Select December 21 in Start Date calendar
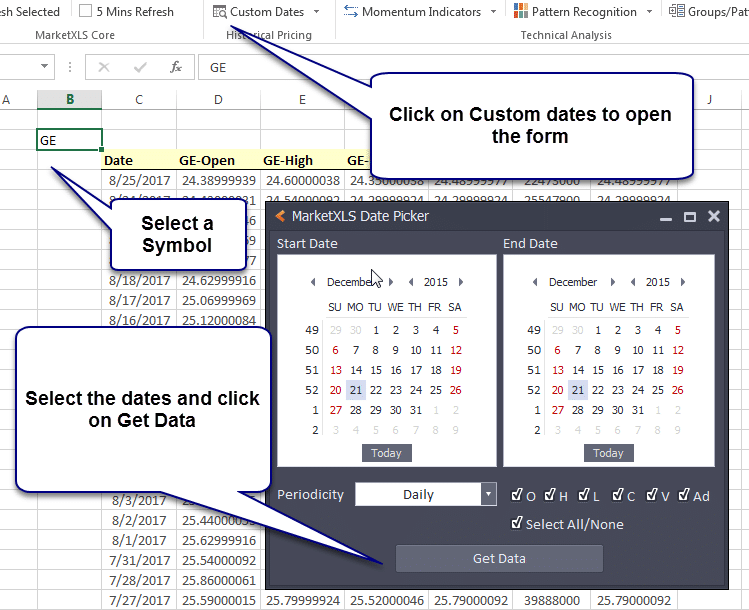The height and width of the screenshot is (610, 749). (x=356, y=390)
